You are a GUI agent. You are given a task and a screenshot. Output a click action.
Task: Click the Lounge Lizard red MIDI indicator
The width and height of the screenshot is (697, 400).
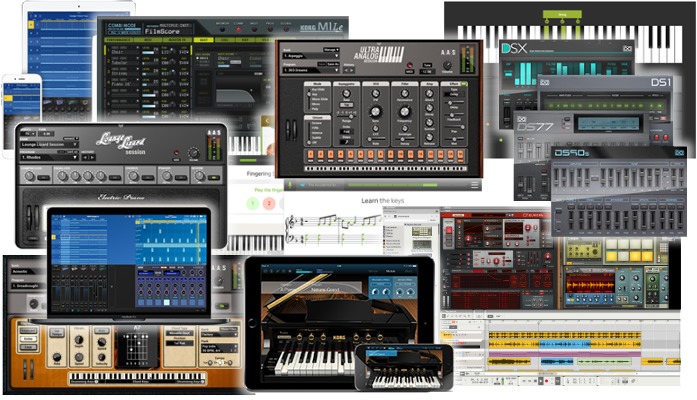click(176, 152)
